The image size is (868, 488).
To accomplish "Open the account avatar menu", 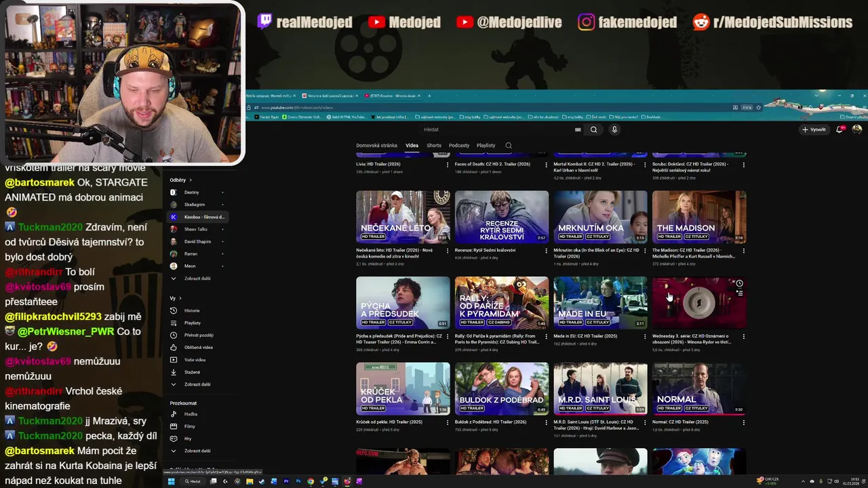I will 857,129.
